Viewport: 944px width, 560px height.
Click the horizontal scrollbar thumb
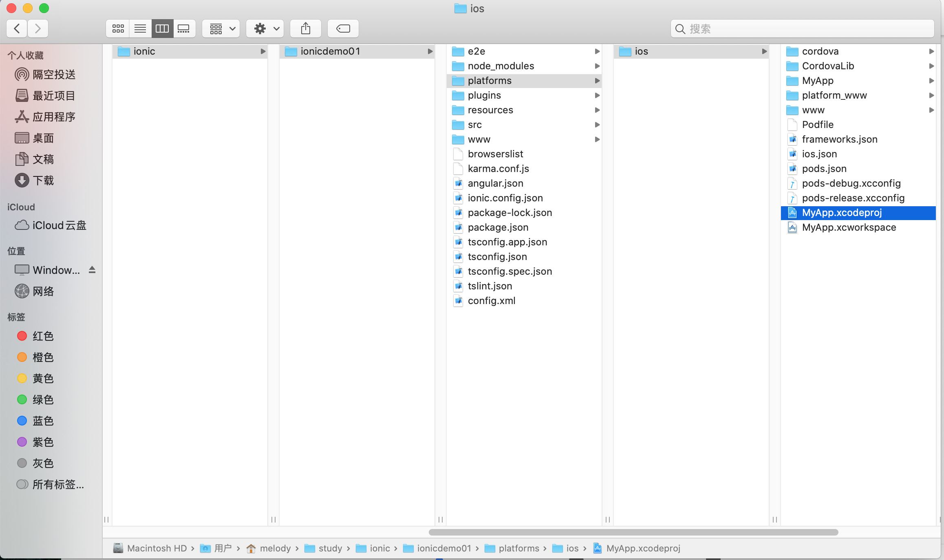tap(633, 532)
